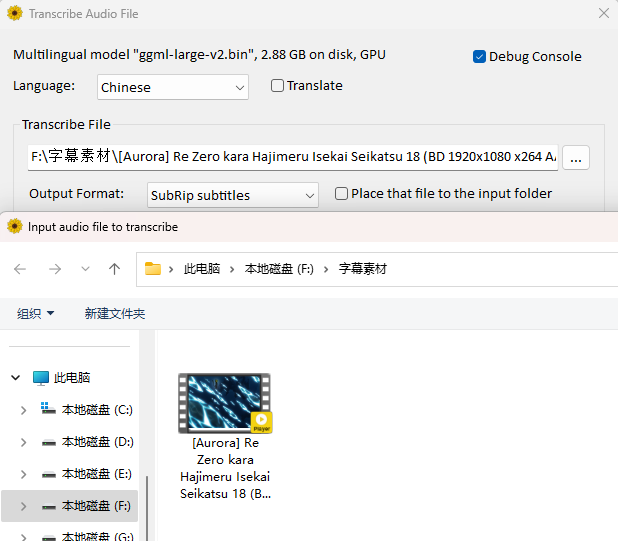Enable the Debug Console checkbox
Screen dimensions: 618x541
(479, 57)
